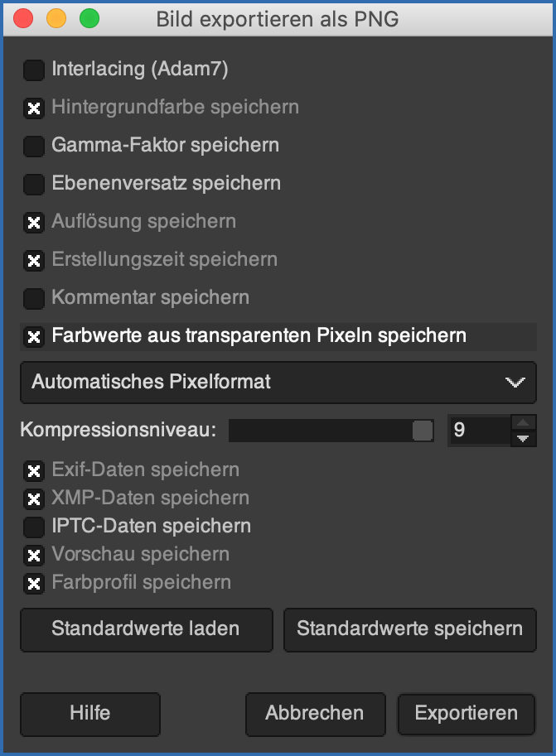Check Ebenenversatz speichern
This screenshot has height=756, width=556.
coord(33,184)
